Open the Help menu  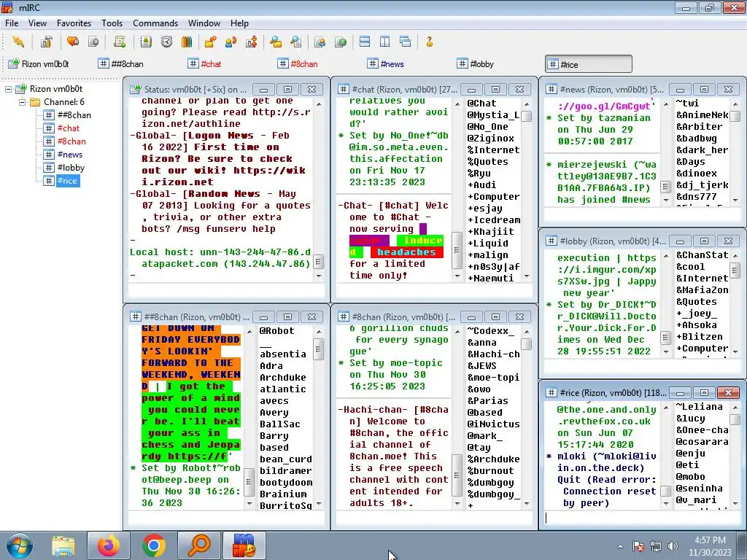239,23
